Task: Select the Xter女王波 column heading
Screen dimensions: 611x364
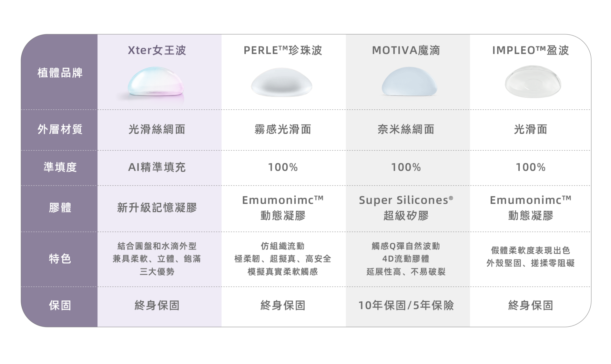Action: [x=157, y=50]
